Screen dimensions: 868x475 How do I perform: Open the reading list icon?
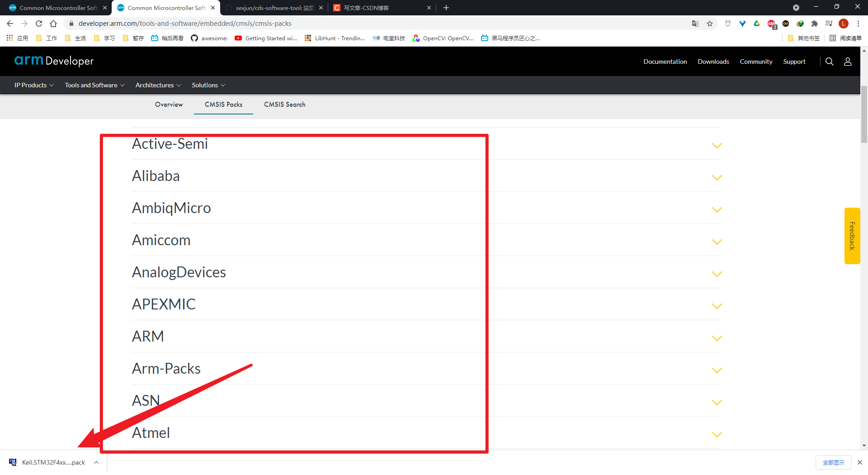[845, 38]
